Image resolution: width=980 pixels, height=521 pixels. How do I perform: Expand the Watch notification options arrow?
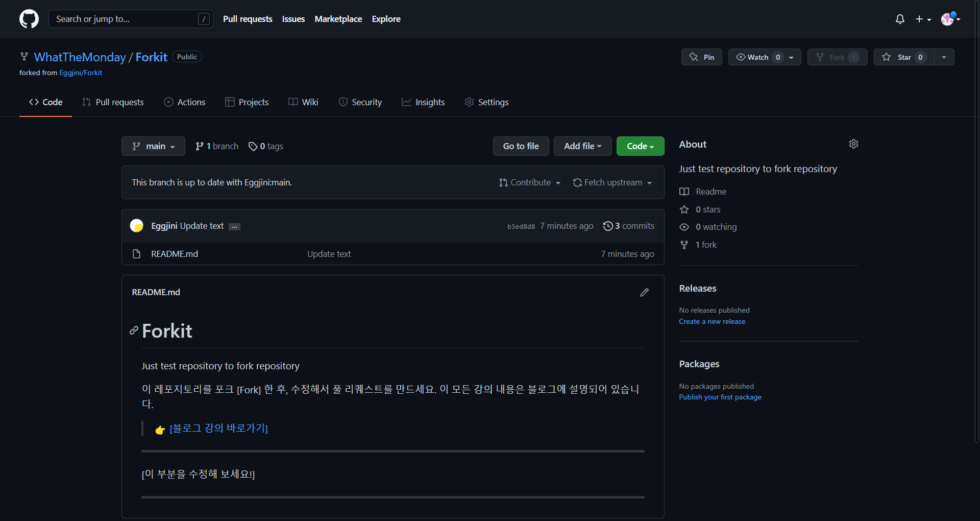pyautogui.click(x=792, y=57)
